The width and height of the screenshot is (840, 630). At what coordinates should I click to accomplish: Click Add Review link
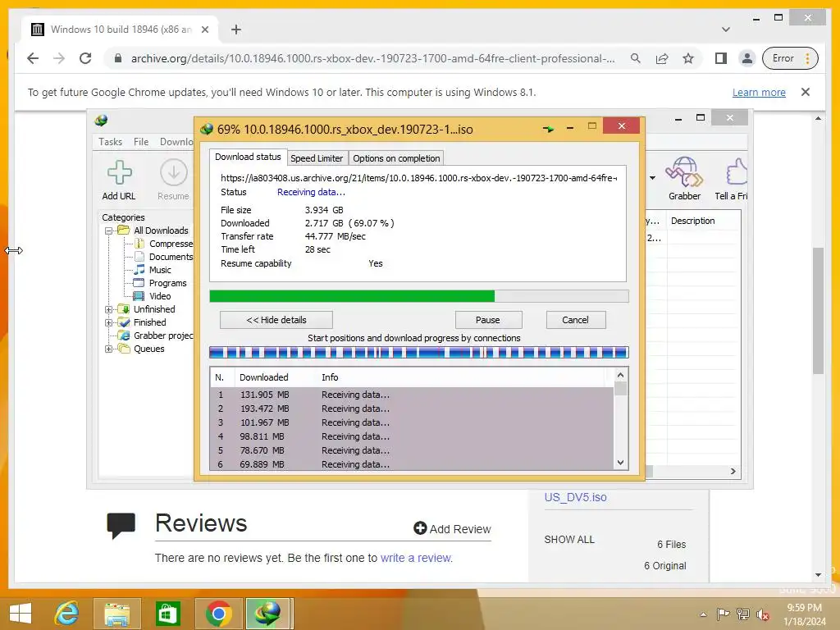(452, 529)
